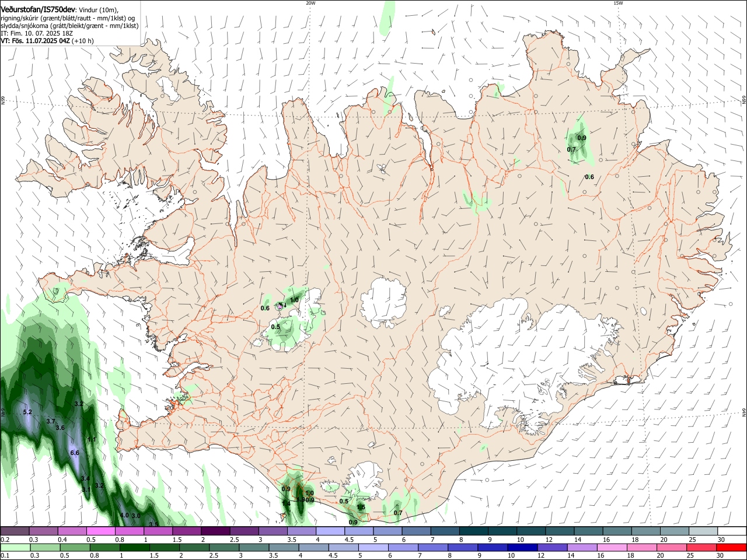Image resolution: width=747 pixels, height=560 pixels.
Task: Click the 4.0 precipitation value on the map
Action: coord(124,515)
